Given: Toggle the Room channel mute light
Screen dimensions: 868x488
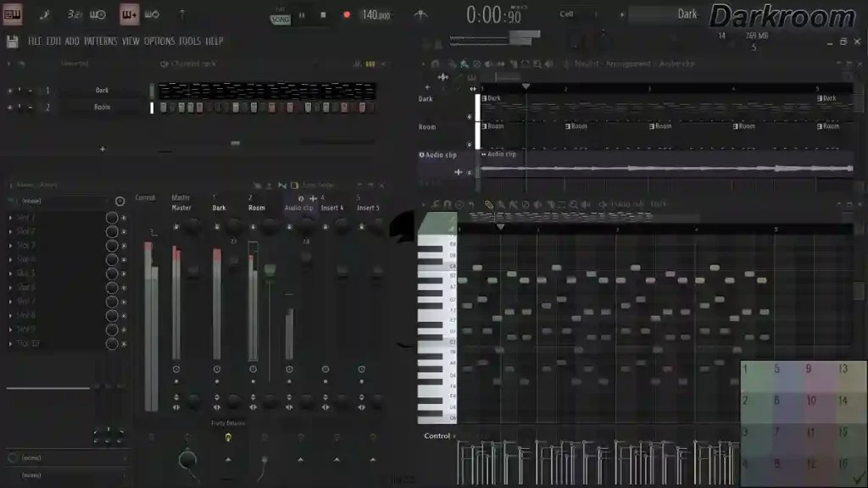Looking at the screenshot, I should coord(10,108).
